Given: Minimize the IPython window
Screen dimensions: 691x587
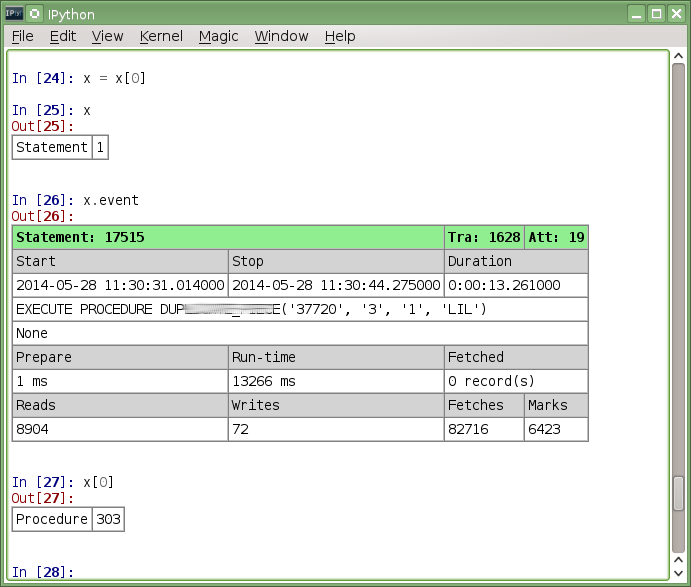Looking at the screenshot, I should point(636,13).
